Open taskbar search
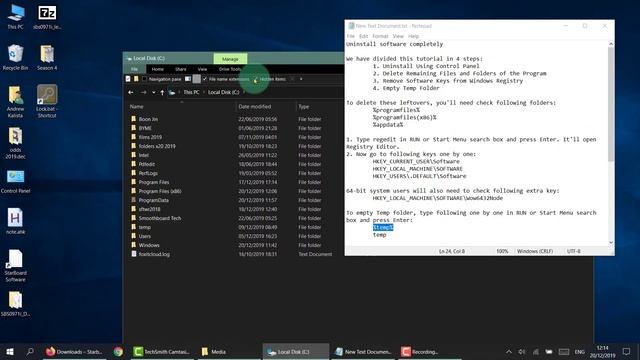The height and width of the screenshot is (360, 640). (x=30, y=351)
